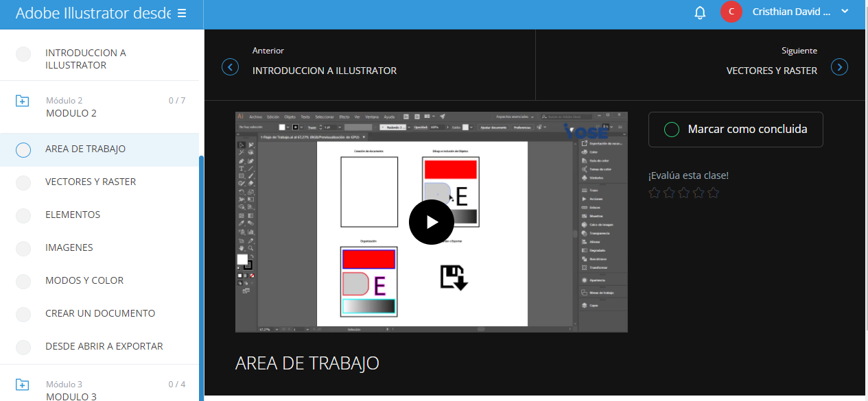
Task: Mark VECTORES Y RASTER lesson circle complete
Action: 23,182
